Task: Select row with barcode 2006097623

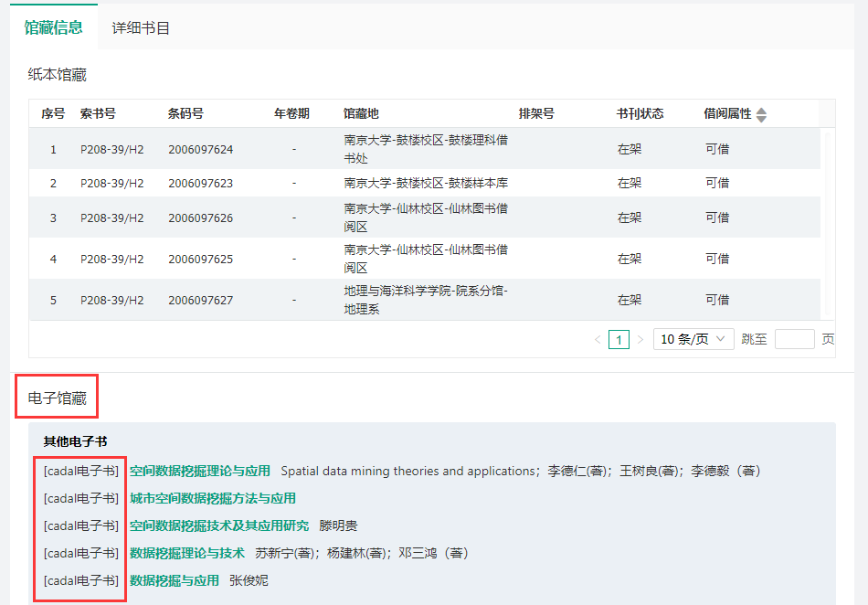Action: pyautogui.click(x=200, y=183)
